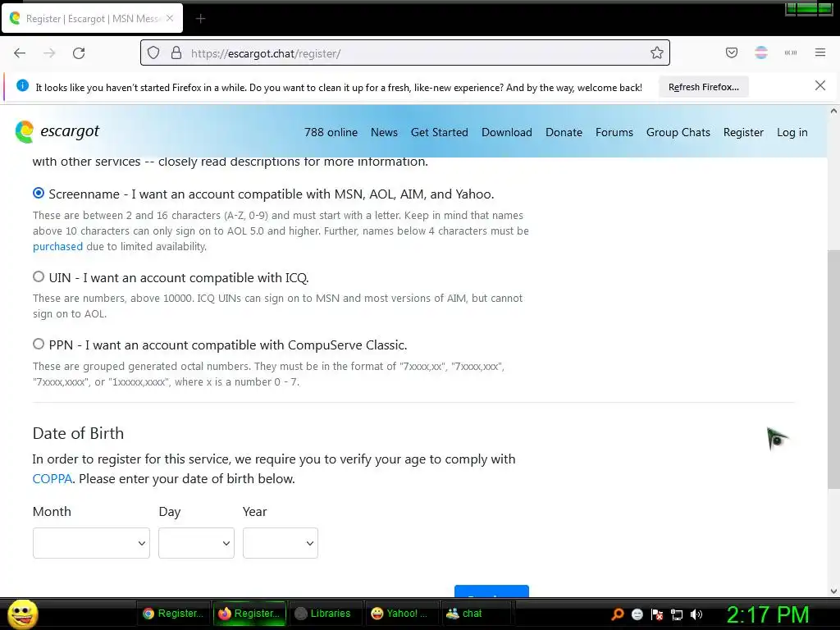Click the blue button below the date fields
The image size is (840, 630).
coord(491,591)
